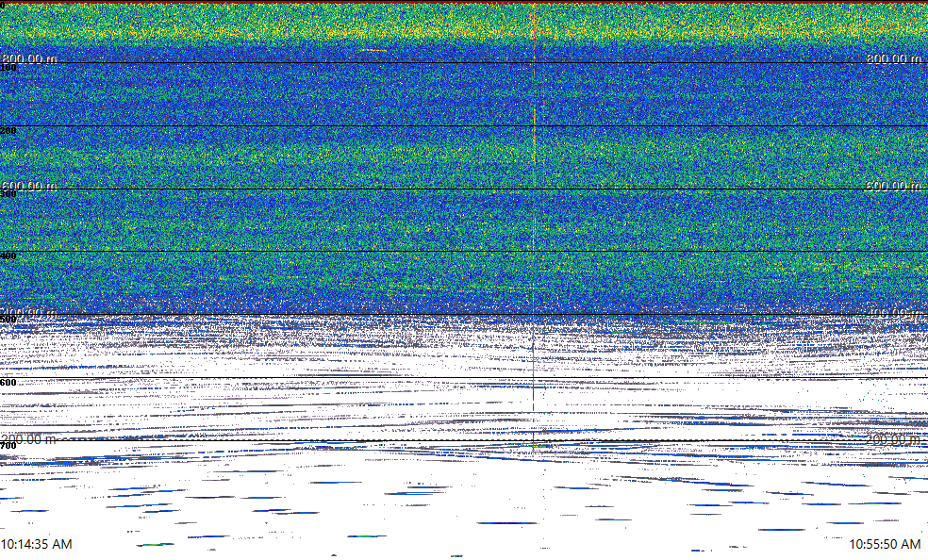Select the 500 depth gridline label
The width and height of the screenshot is (928, 560).
pyautogui.click(x=8, y=320)
